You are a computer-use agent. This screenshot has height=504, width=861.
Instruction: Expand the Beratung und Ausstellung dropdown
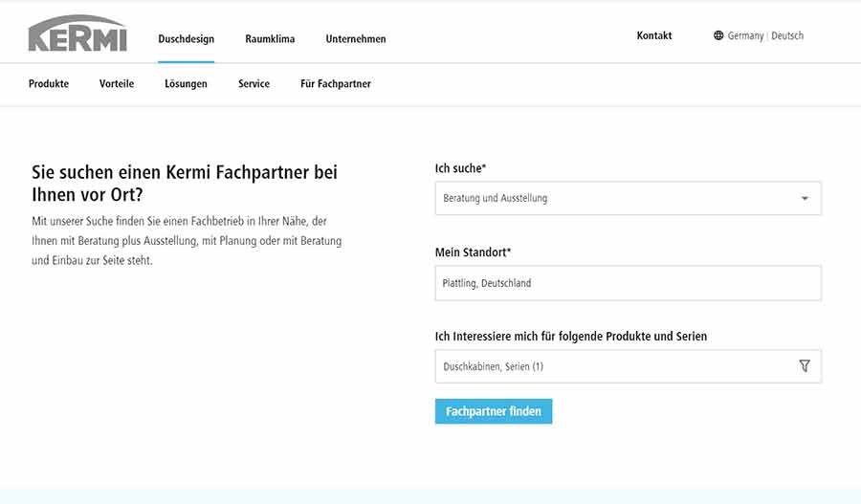[629, 198]
